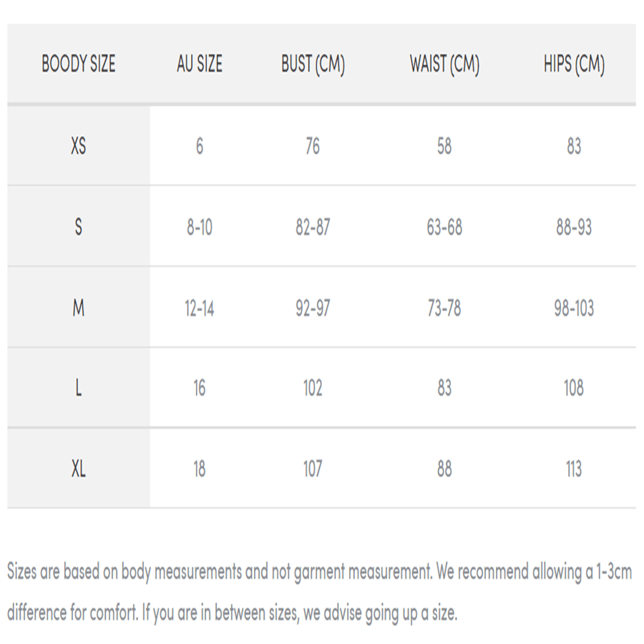Image resolution: width=644 pixels, height=644 pixels.
Task: Click the S size row label
Action: coord(79,227)
